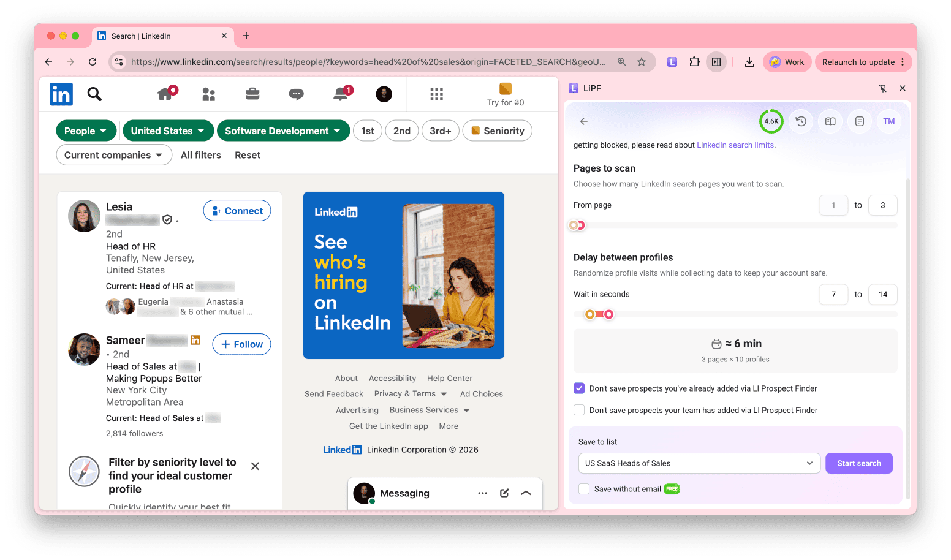Open the LiPF extension icon in Chrome toolbar
This screenshot has height=560, width=951.
pyautogui.click(x=672, y=62)
